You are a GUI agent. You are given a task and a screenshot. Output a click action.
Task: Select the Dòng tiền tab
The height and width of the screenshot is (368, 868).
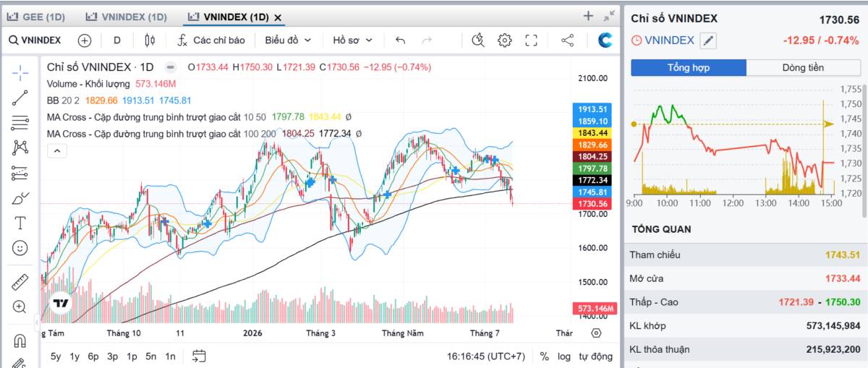803,68
